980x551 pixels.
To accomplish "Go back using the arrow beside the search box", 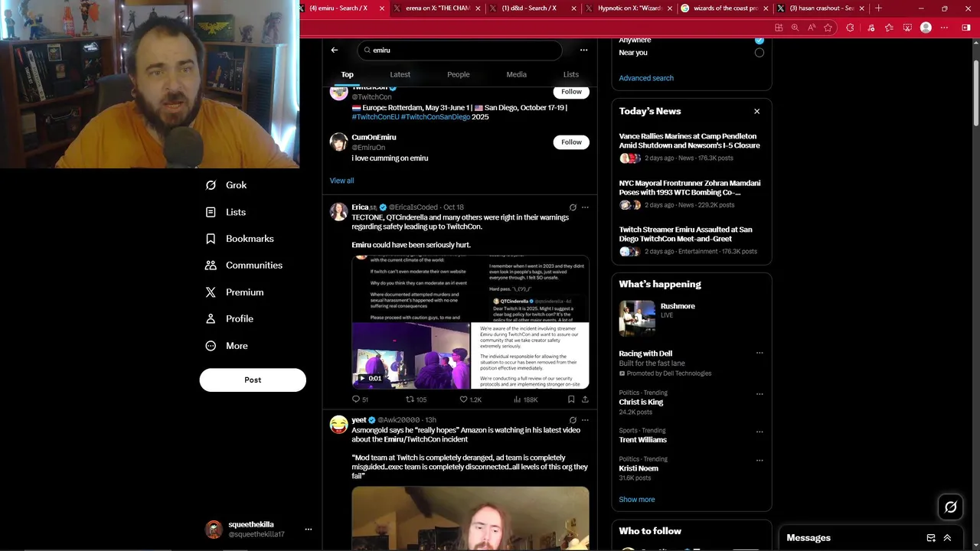I will 335,50.
